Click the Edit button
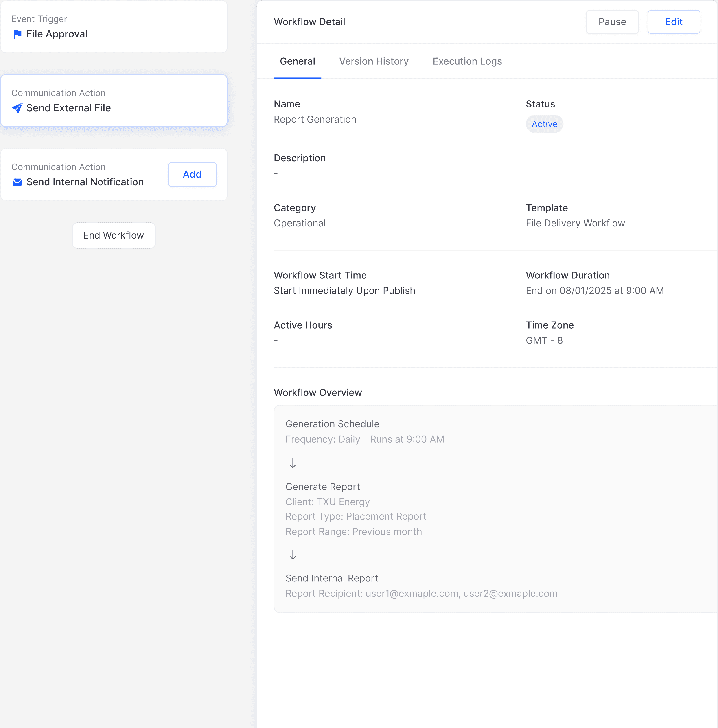Image resolution: width=718 pixels, height=728 pixels. tap(674, 22)
